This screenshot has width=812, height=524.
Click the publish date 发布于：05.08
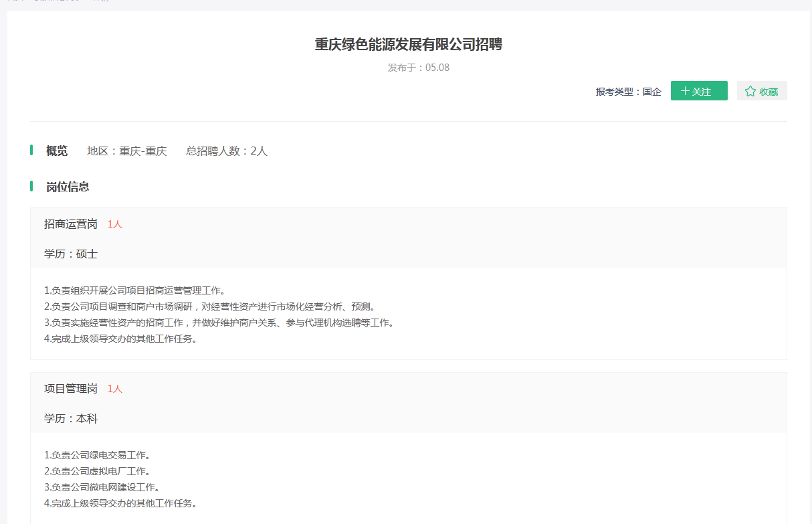point(419,68)
